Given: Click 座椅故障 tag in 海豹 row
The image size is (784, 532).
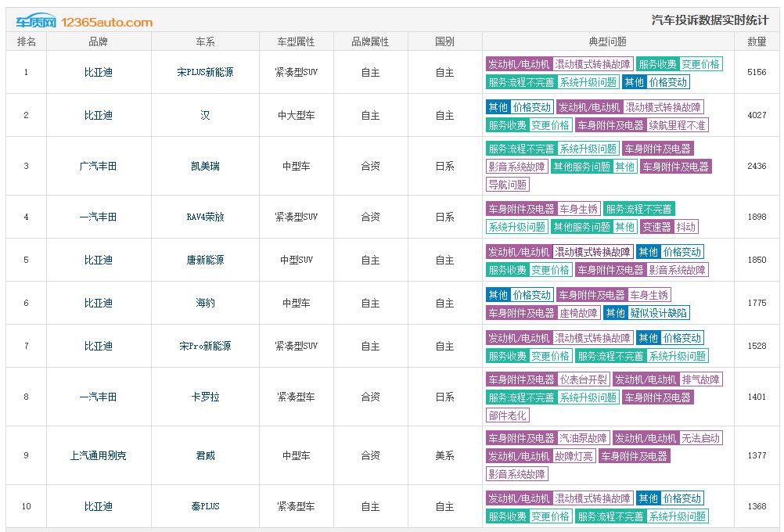Looking at the screenshot, I should (x=578, y=312).
